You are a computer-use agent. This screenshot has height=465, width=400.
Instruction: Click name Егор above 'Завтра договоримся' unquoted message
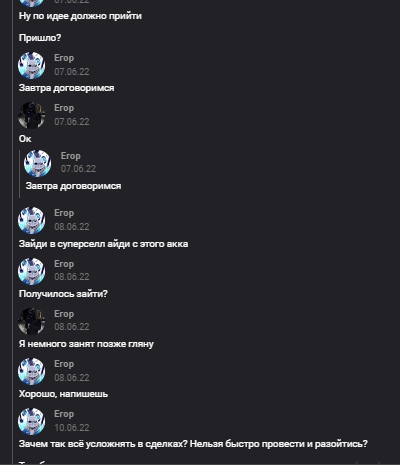[x=64, y=58]
